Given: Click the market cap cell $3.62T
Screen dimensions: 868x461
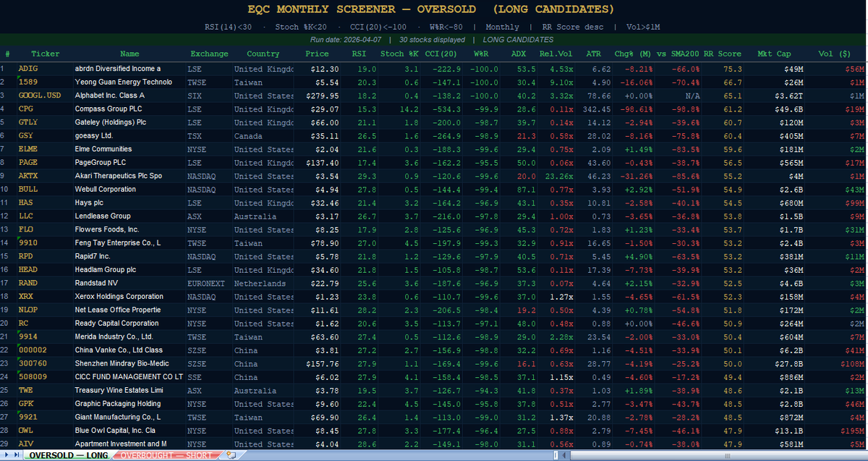Looking at the screenshot, I should 774,96.
